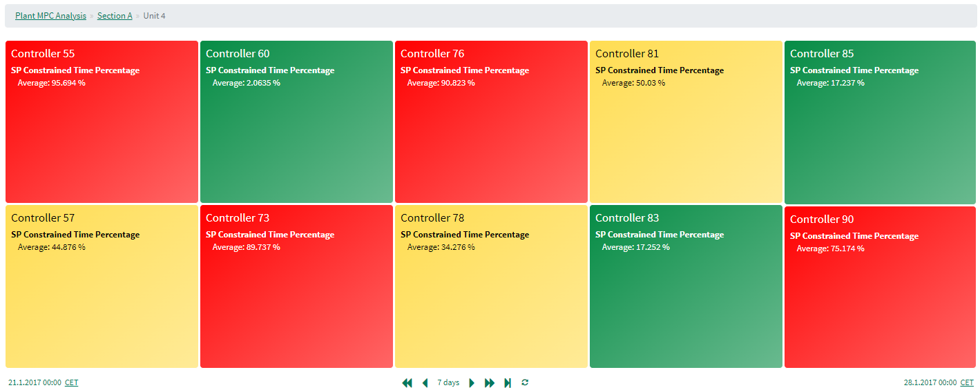Click Average: 2.0635 % value
The width and height of the screenshot is (980, 390).
click(x=247, y=83)
